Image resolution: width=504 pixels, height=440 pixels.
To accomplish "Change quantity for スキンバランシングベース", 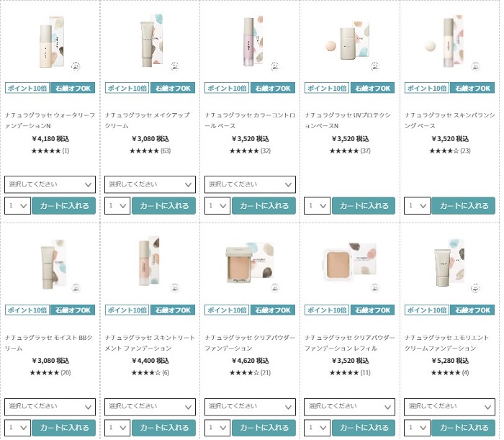I will tap(417, 206).
